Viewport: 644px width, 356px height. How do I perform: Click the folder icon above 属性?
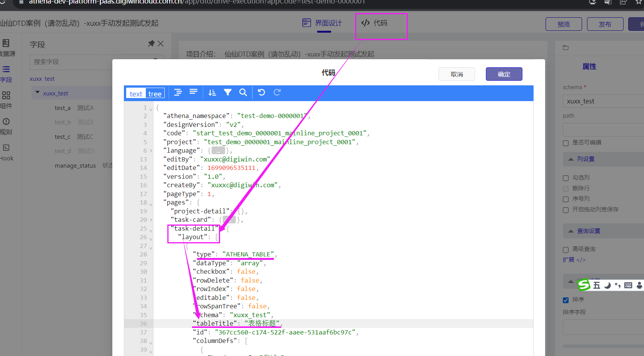tap(566, 48)
